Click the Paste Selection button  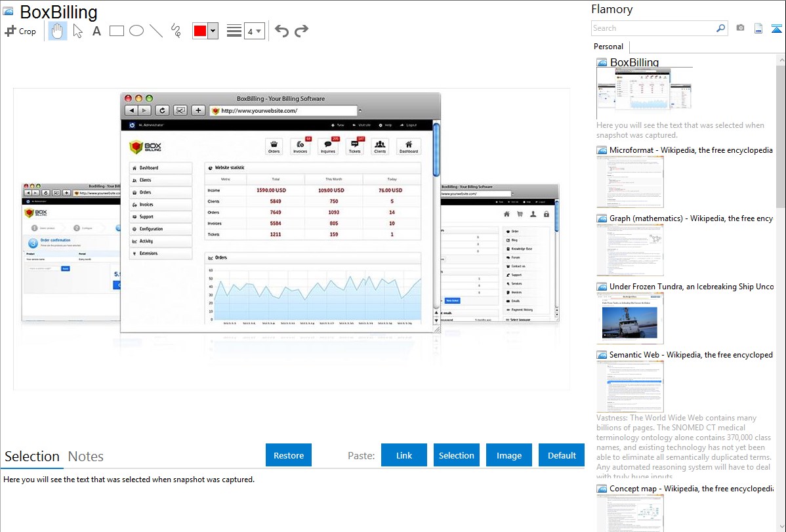456,455
